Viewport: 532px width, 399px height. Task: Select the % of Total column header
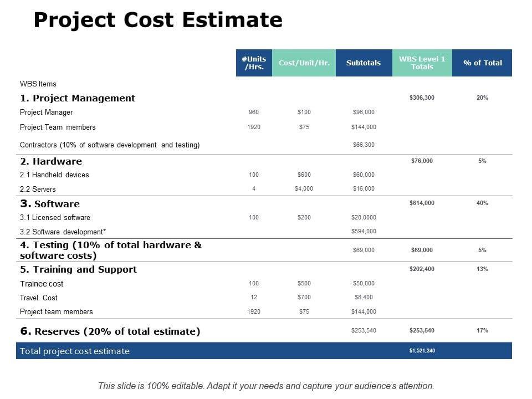coord(482,63)
